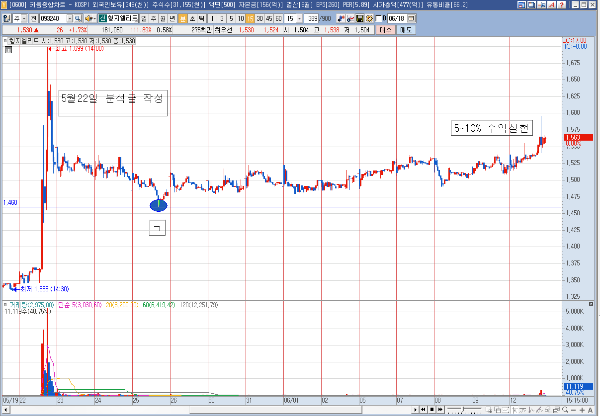Click the title bar pin window icon

541,5
